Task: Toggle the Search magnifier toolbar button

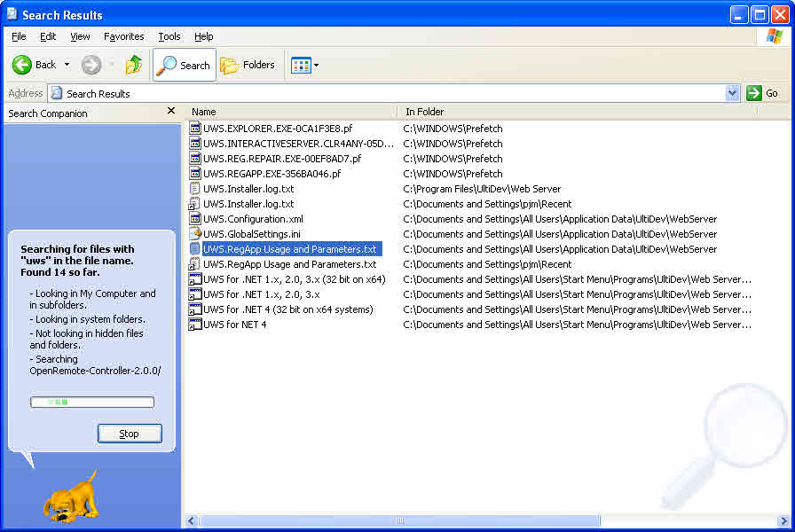Action: click(x=184, y=65)
